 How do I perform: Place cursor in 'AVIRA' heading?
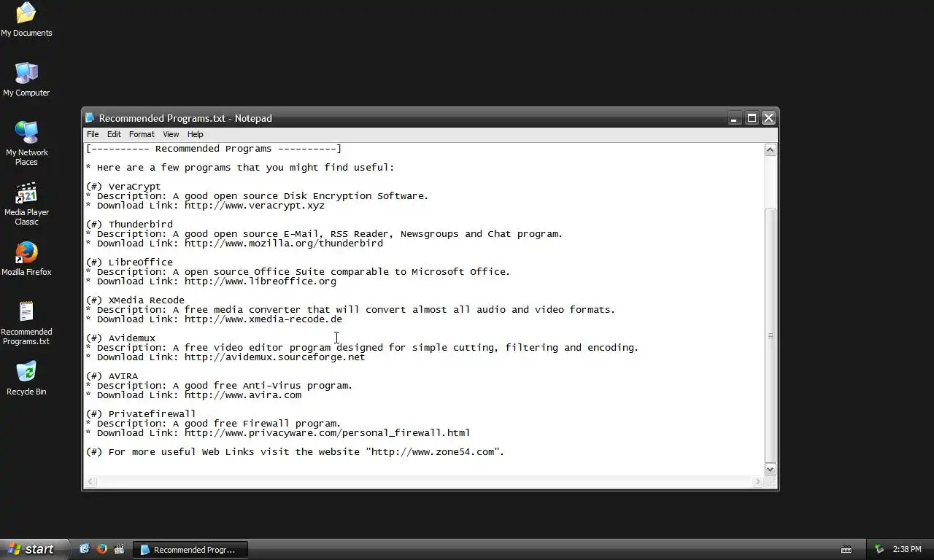[x=123, y=376]
